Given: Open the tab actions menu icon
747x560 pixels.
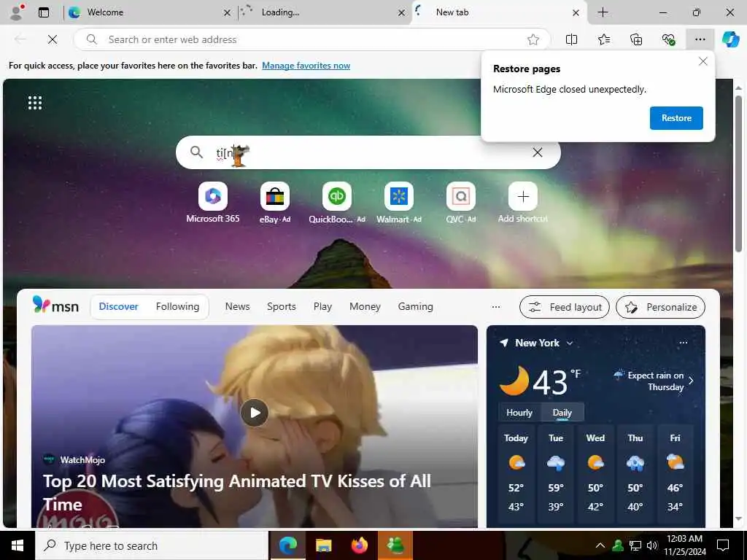Looking at the screenshot, I should [44, 12].
